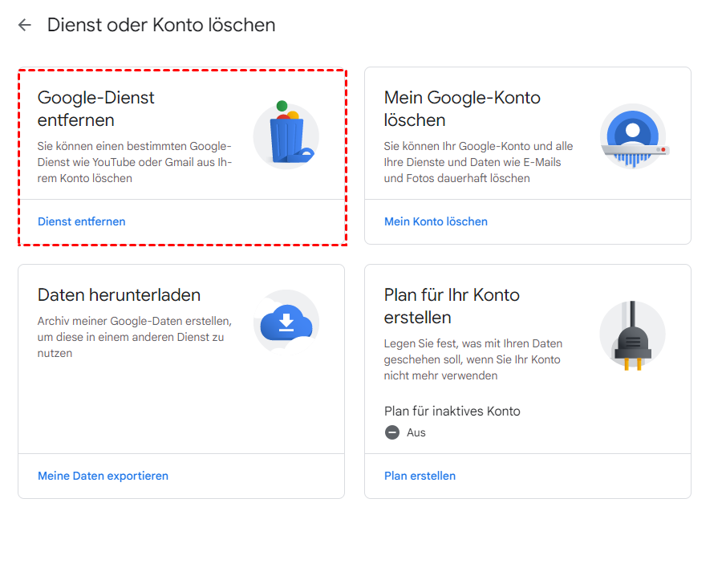Image resolution: width=726 pixels, height=588 pixels.
Task: Click the 'Legen Sie fest' description text
Action: [473, 359]
